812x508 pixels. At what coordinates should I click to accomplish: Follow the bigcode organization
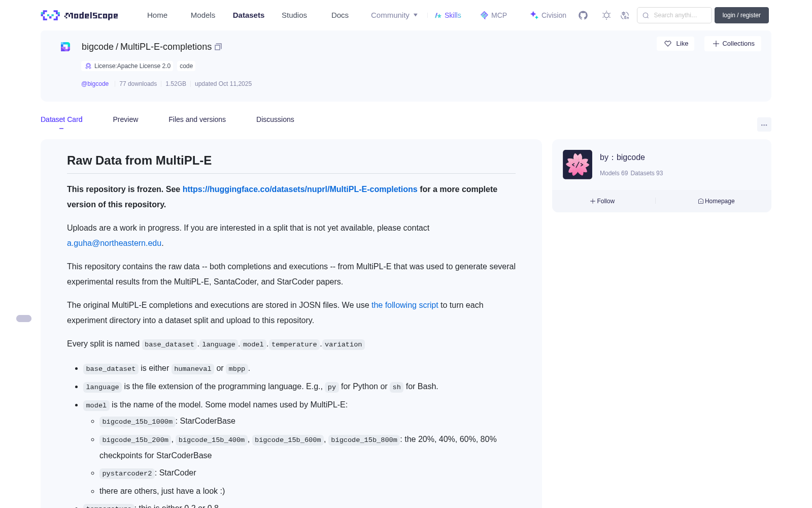[602, 201]
